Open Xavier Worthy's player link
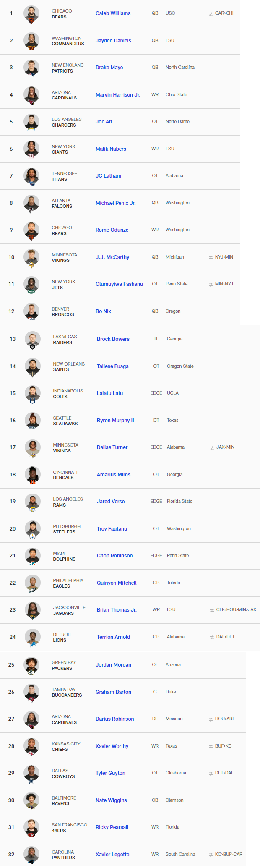The image size is (260, 868). [x=112, y=746]
